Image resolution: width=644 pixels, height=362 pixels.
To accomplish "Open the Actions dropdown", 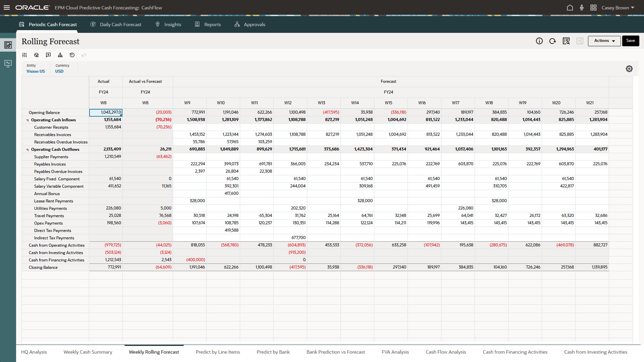I will [x=604, y=41].
